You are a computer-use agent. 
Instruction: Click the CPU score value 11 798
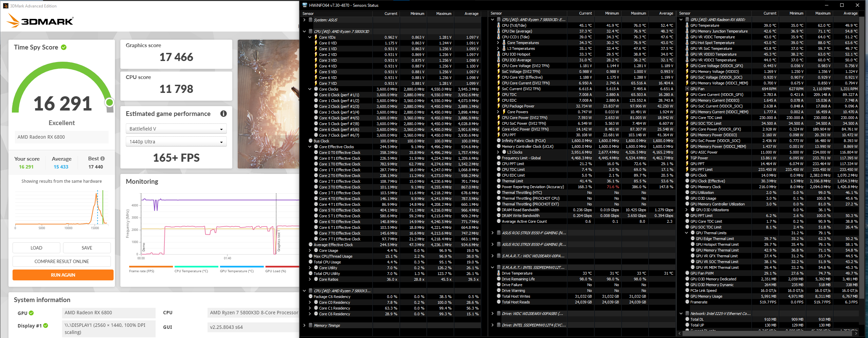(x=176, y=89)
